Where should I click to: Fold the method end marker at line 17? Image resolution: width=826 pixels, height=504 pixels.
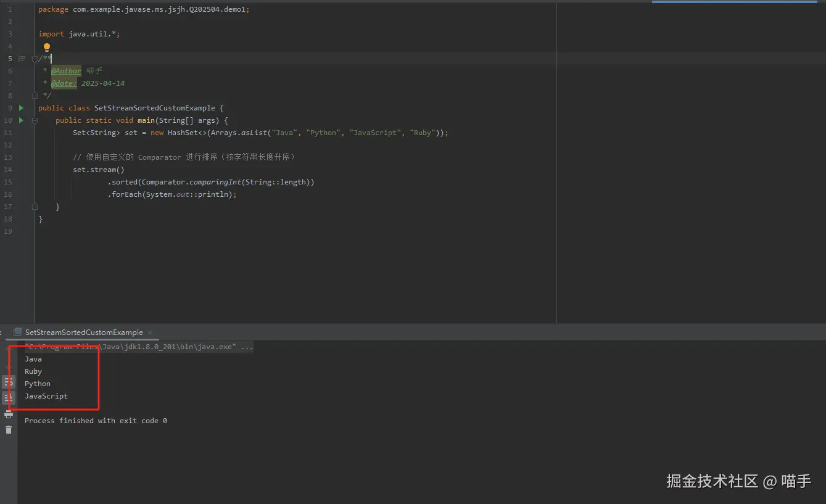[x=35, y=207]
